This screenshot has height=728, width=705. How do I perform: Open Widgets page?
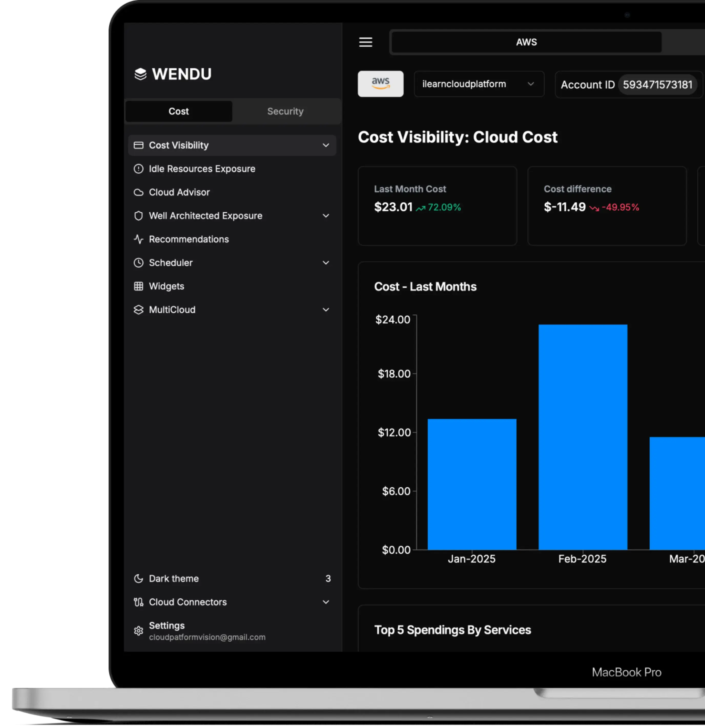click(x=232, y=286)
